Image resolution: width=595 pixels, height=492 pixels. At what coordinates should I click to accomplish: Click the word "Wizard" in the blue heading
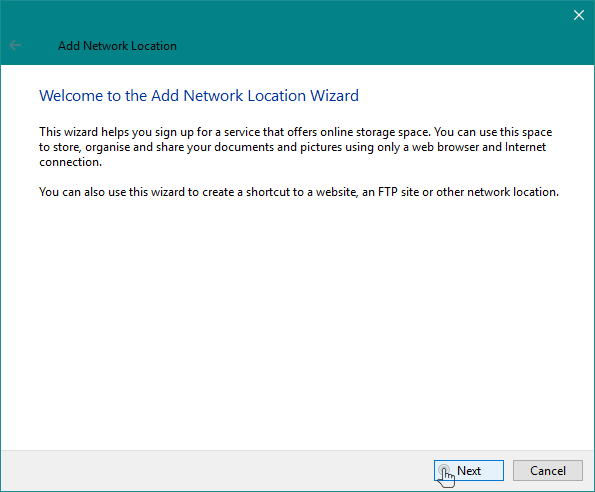(334, 96)
